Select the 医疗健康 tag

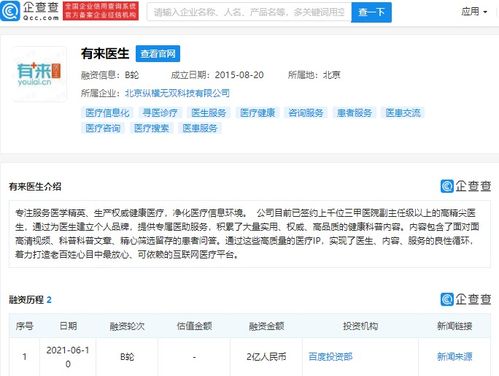(x=257, y=113)
